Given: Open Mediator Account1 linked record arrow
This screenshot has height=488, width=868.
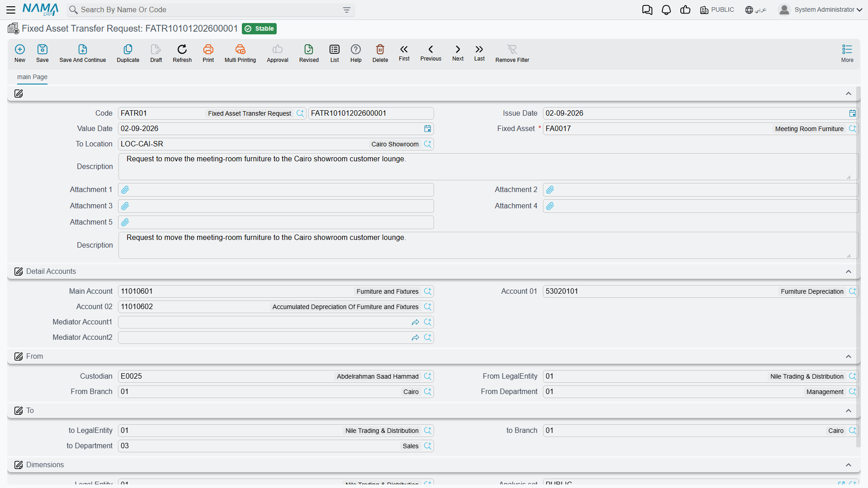Looking at the screenshot, I should click(x=415, y=322).
